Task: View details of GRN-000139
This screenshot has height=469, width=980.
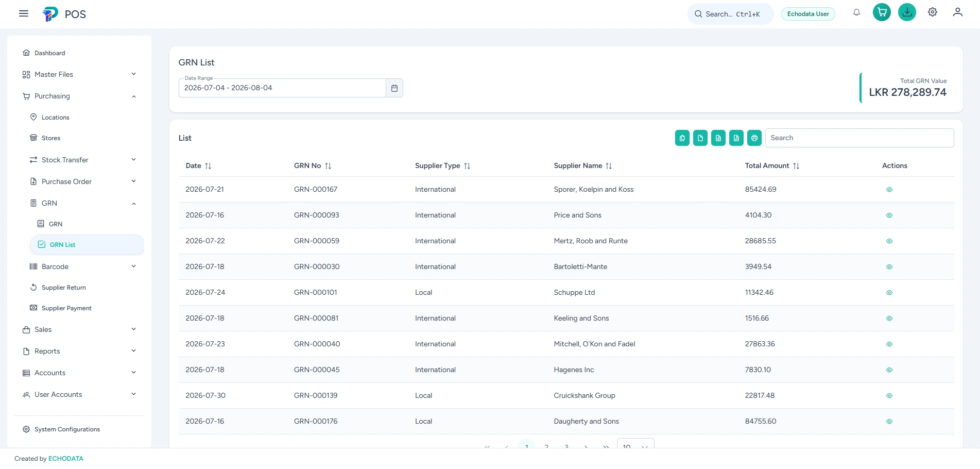Action: click(889, 396)
